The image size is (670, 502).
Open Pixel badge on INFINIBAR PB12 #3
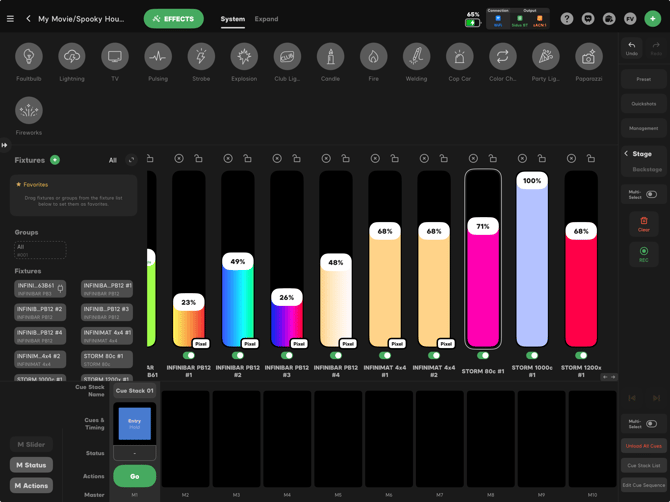pos(299,343)
